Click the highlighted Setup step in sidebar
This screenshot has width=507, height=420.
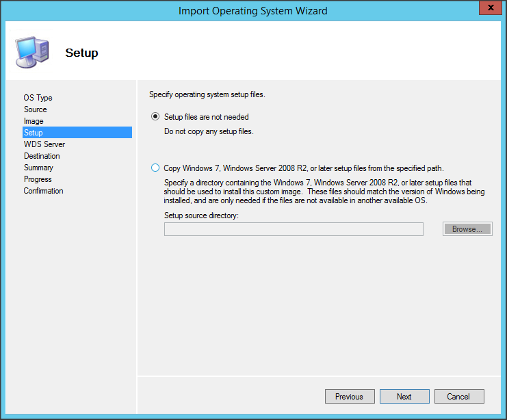point(34,133)
